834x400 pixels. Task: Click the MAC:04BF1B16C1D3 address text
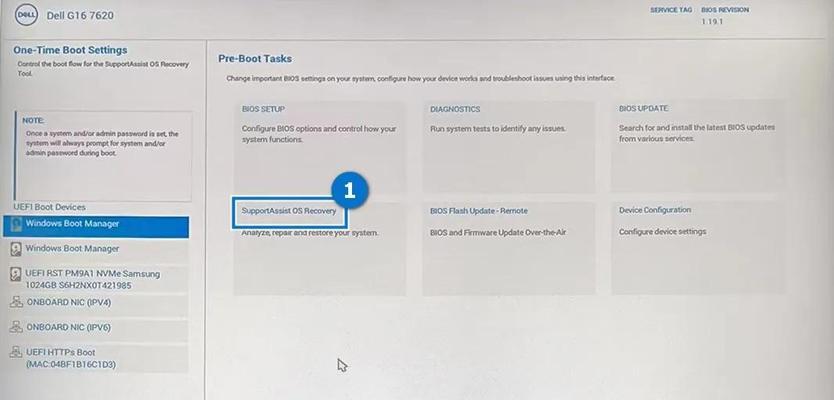[x=71, y=364]
